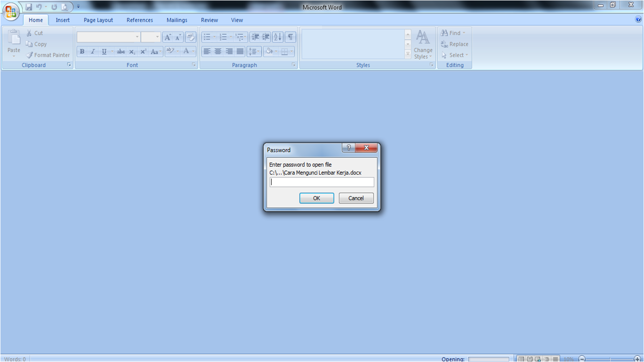Click the Print Preview icon in Quick Access Toolbar
Image resolution: width=644 pixels, height=362 pixels.
(x=64, y=7)
